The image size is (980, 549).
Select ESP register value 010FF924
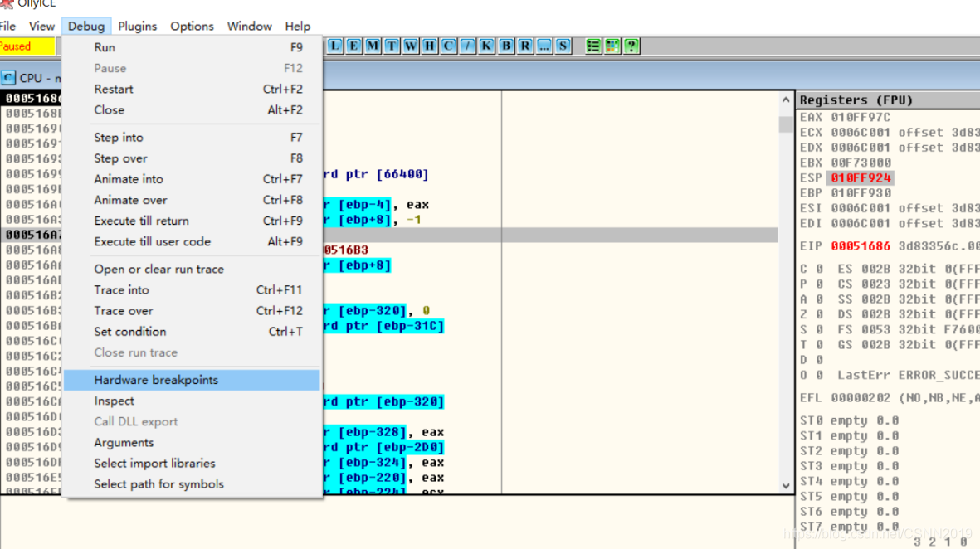[x=861, y=178]
